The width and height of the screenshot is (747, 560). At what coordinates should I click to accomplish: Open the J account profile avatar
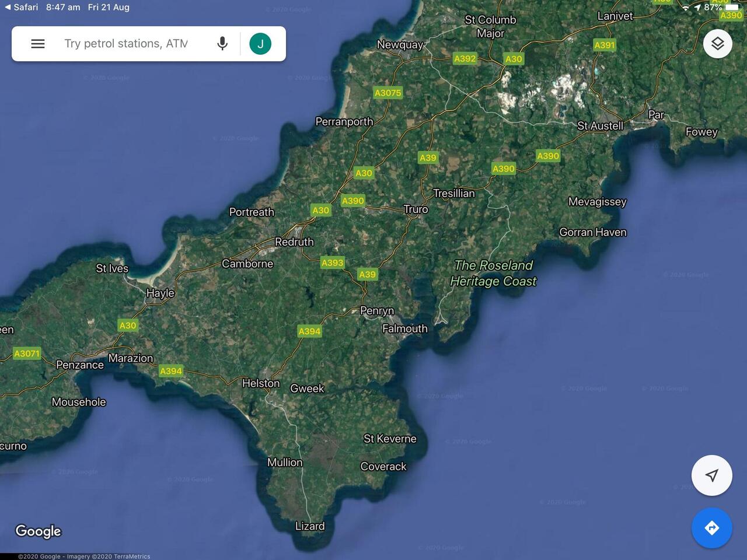pos(260,44)
